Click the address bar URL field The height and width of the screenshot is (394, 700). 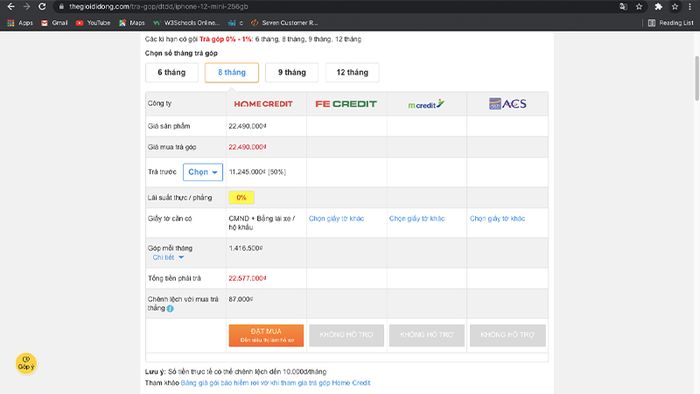335,7
